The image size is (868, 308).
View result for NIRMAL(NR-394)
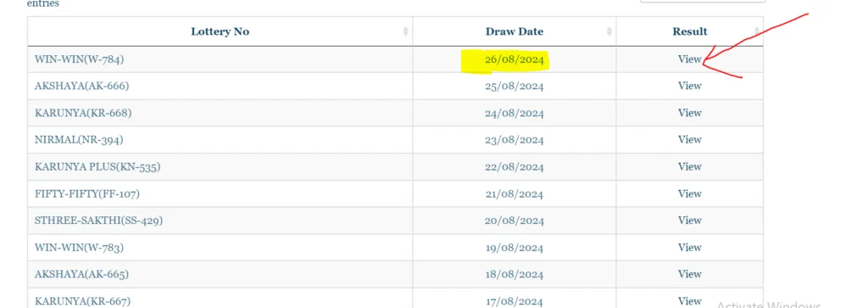point(690,140)
